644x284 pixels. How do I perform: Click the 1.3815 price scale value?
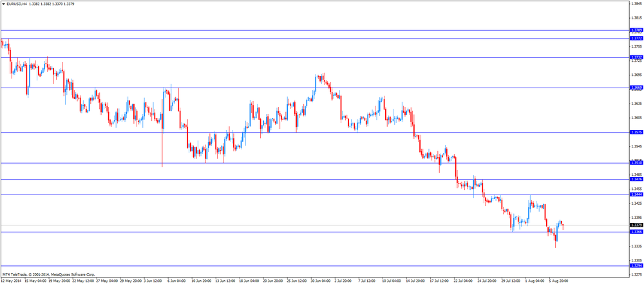[637, 18]
